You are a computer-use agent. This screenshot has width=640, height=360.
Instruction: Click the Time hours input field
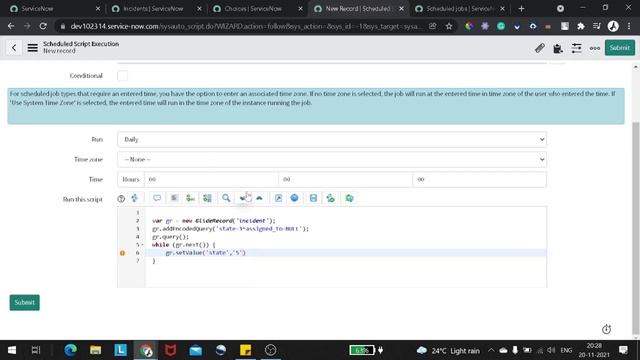tap(211, 179)
